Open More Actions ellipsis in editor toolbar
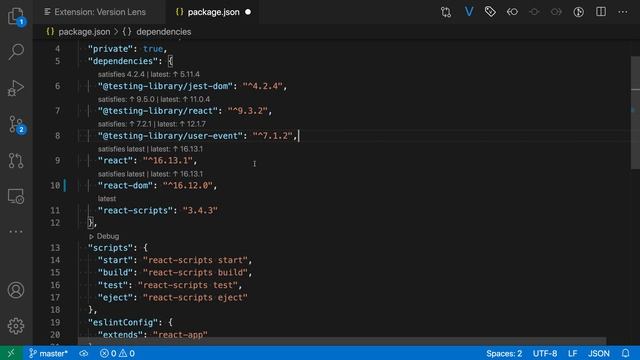The height and width of the screenshot is (360, 640). point(623,12)
